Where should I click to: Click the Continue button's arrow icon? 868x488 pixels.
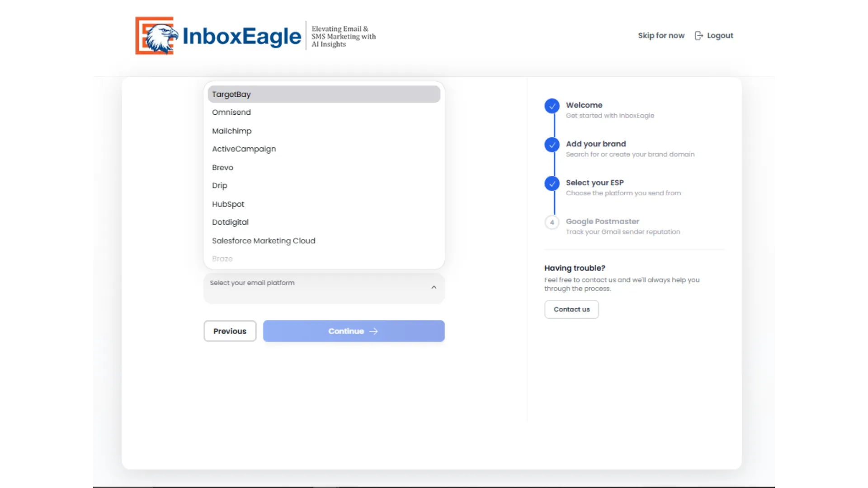click(373, 331)
